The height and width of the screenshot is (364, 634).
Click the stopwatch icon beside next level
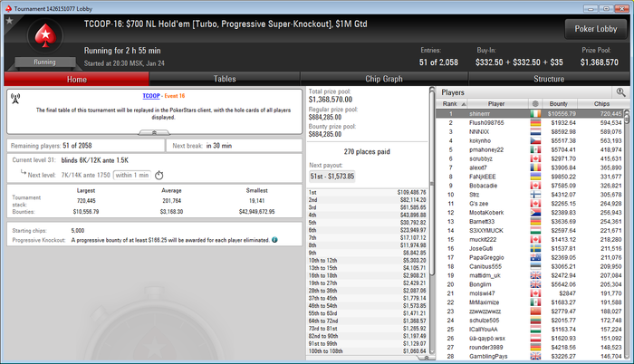point(158,175)
